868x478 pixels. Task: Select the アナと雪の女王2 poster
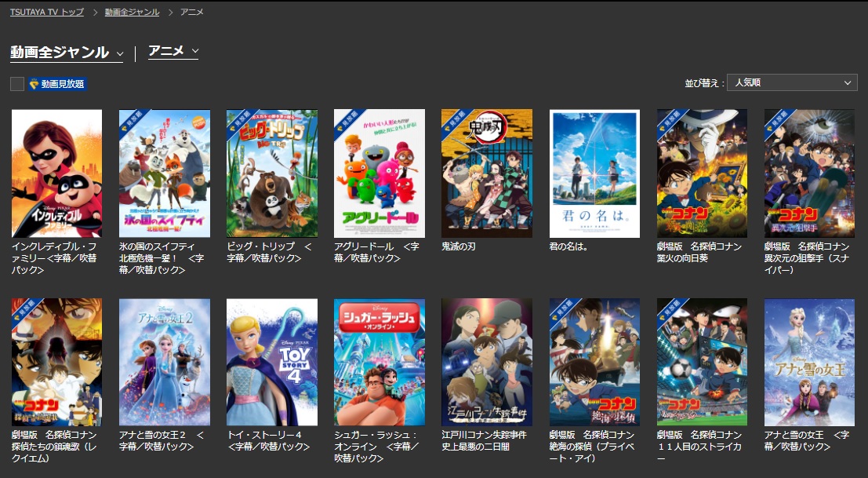coord(165,363)
